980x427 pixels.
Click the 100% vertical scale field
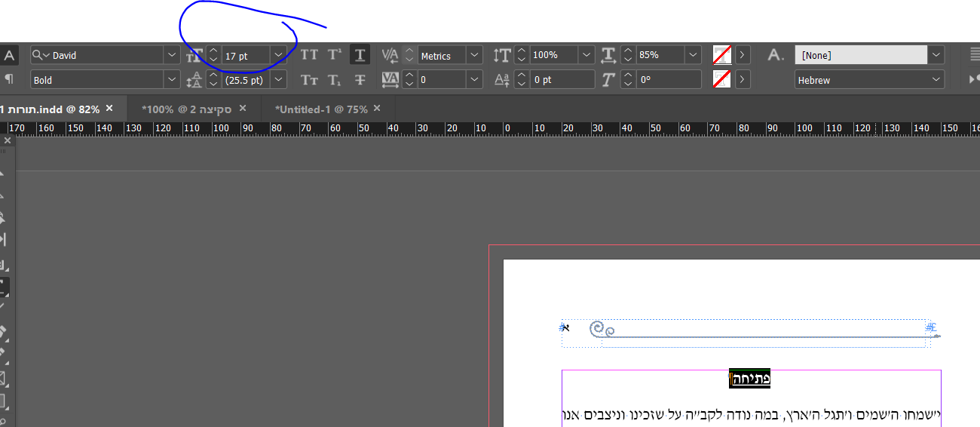pyautogui.click(x=553, y=55)
